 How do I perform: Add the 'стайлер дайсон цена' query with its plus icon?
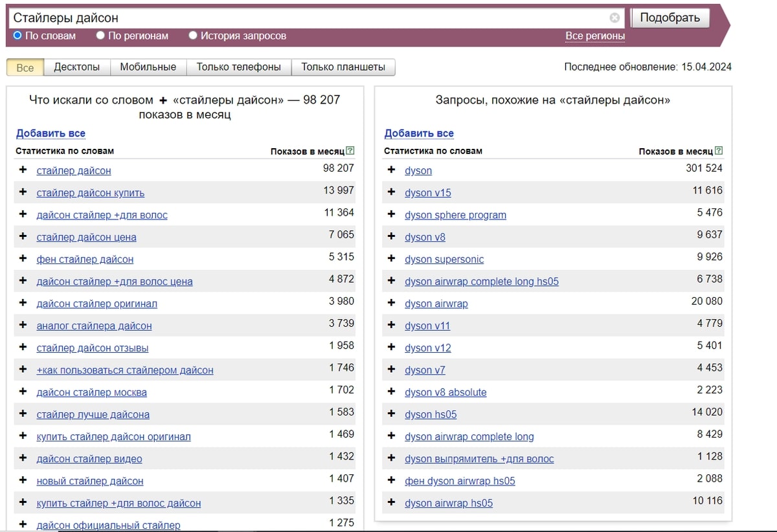click(23, 236)
